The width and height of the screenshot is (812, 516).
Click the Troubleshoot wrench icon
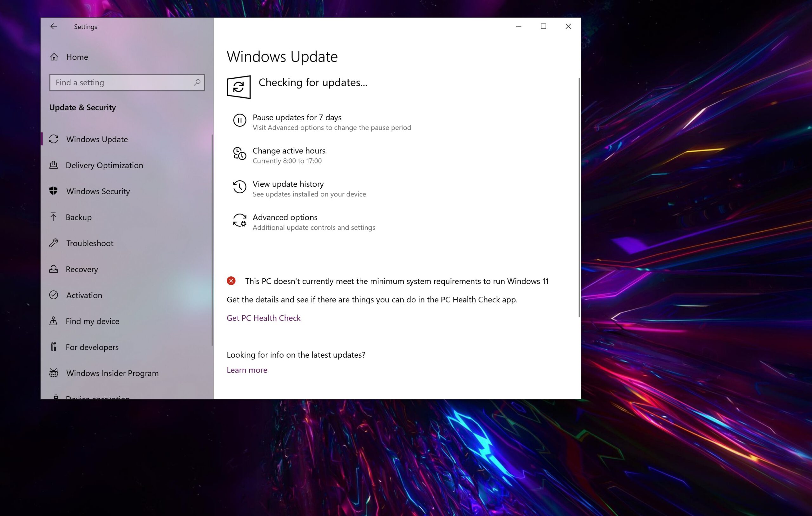click(x=54, y=243)
